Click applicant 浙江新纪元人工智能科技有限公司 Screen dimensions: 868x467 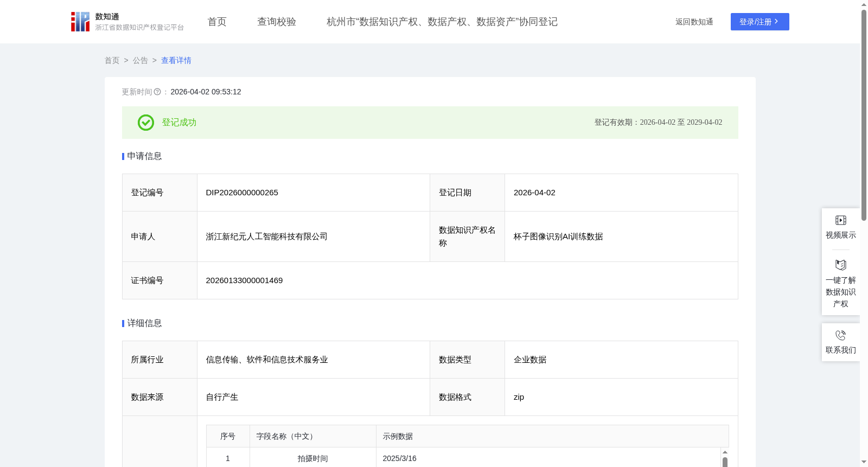266,236
